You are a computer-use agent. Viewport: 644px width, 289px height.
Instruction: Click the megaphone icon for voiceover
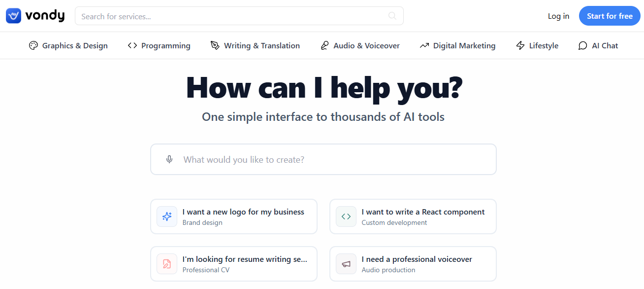(346, 264)
